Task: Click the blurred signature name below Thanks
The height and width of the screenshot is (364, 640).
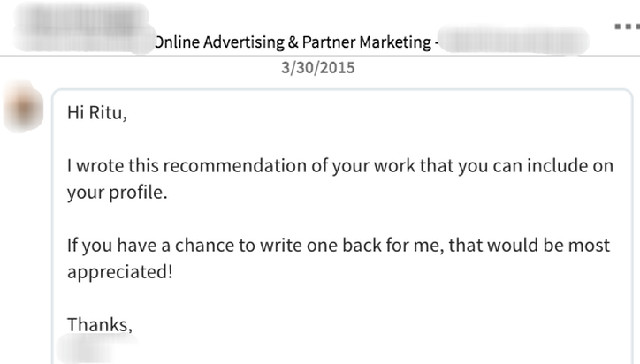Action: coord(97,350)
